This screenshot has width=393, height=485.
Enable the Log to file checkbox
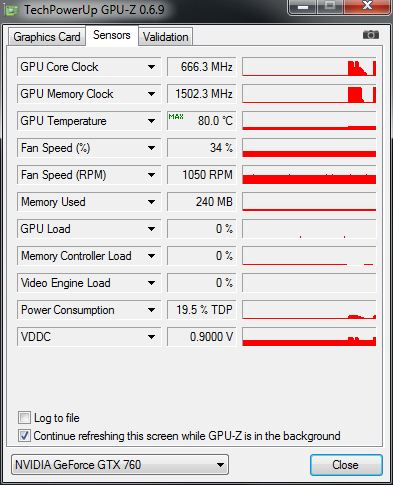pos(24,417)
